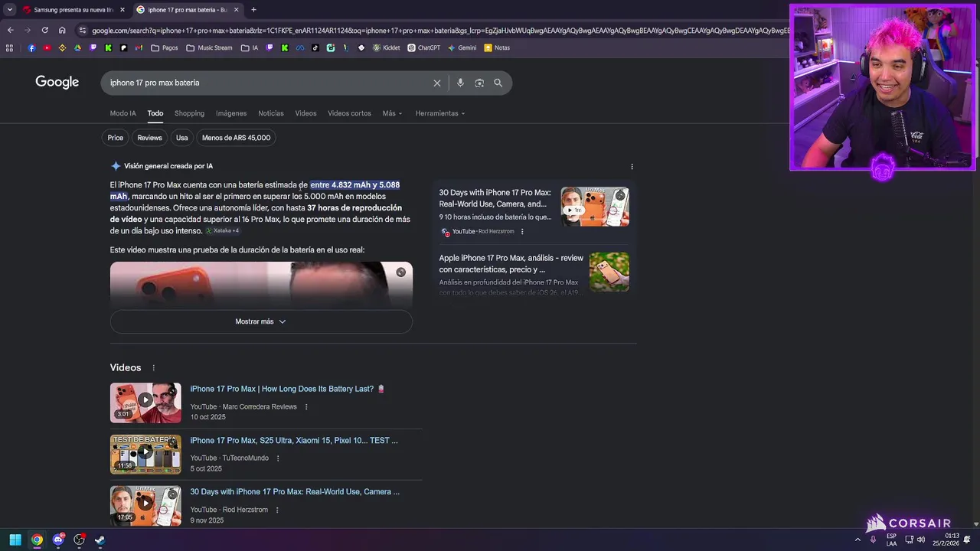Open Videos section three-dot menu

tap(153, 368)
